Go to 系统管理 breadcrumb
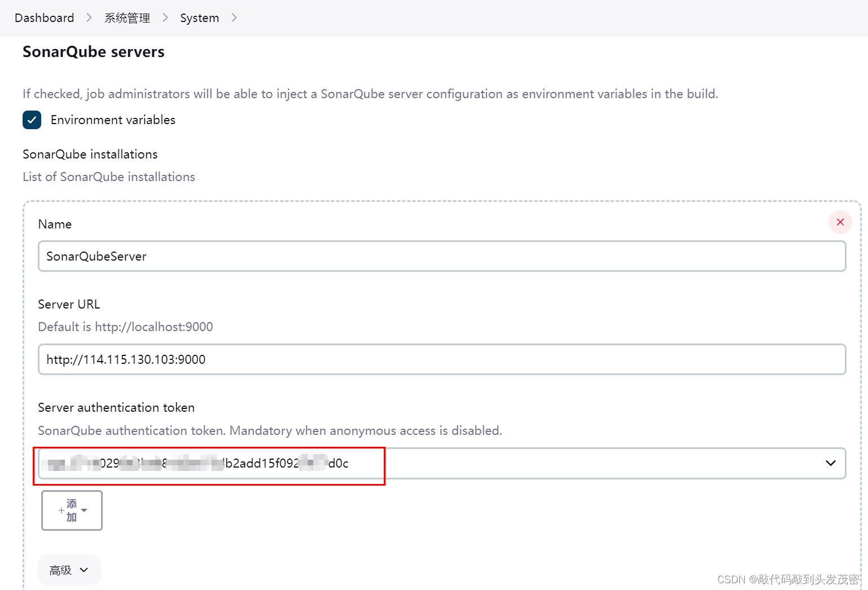This screenshot has width=868, height=590. tap(127, 18)
